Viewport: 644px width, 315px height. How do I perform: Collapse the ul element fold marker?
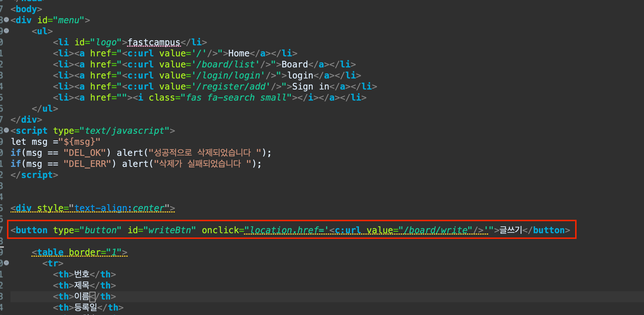point(6,31)
